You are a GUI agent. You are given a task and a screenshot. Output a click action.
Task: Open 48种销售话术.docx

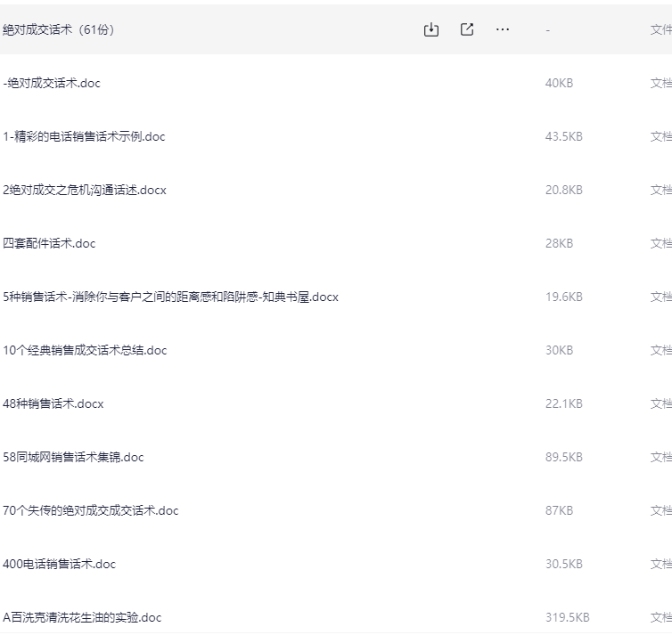pos(53,403)
